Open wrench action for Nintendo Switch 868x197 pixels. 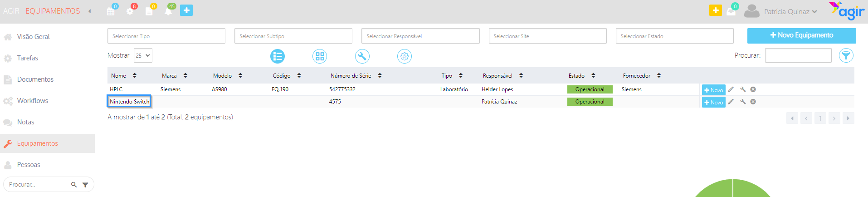[x=743, y=102]
